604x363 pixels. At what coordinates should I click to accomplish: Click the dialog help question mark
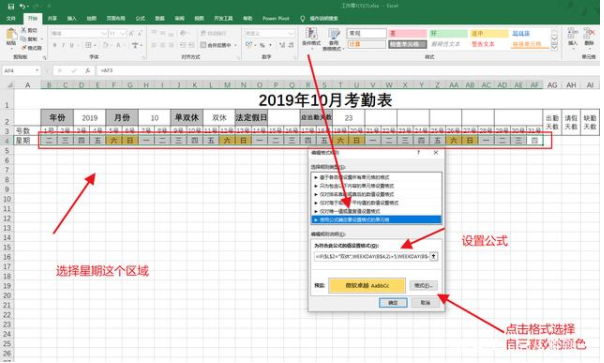coord(418,153)
